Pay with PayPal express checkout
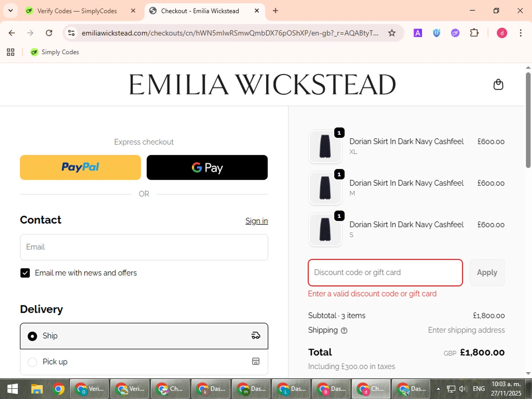The height and width of the screenshot is (399, 532). pyautogui.click(x=81, y=167)
